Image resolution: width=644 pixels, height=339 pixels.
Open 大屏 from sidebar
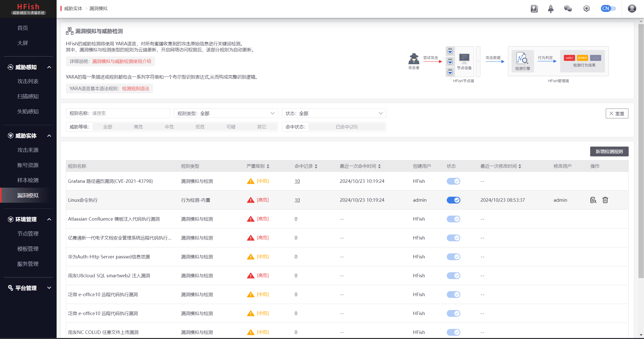coord(23,43)
